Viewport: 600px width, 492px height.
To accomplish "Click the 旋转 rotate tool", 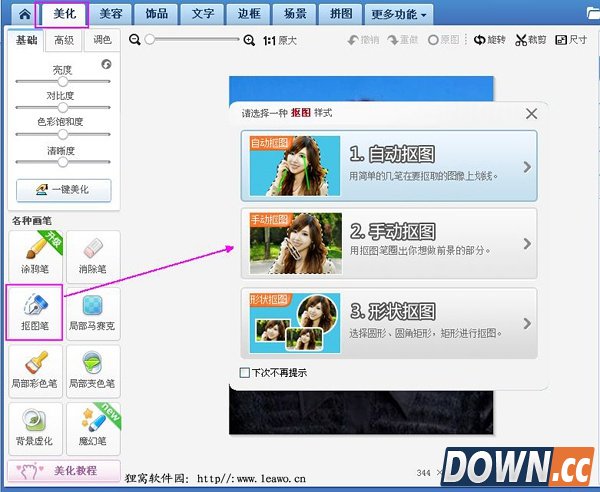I will click(489, 40).
